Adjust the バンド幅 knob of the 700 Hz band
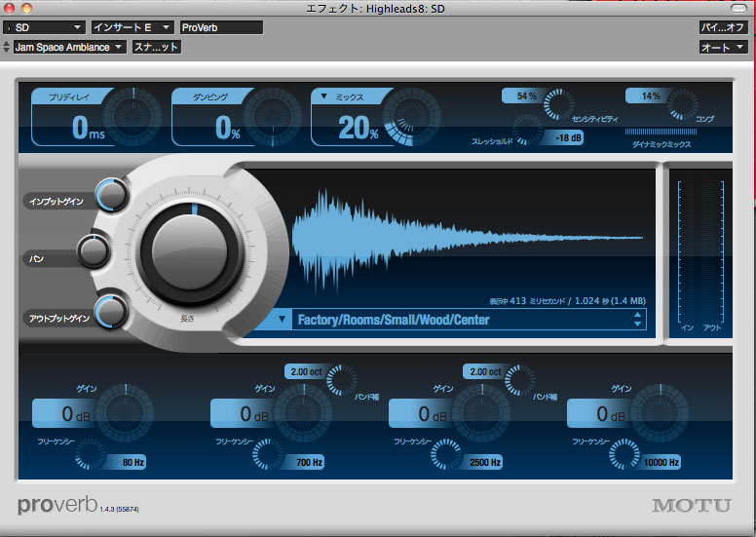 (341, 380)
